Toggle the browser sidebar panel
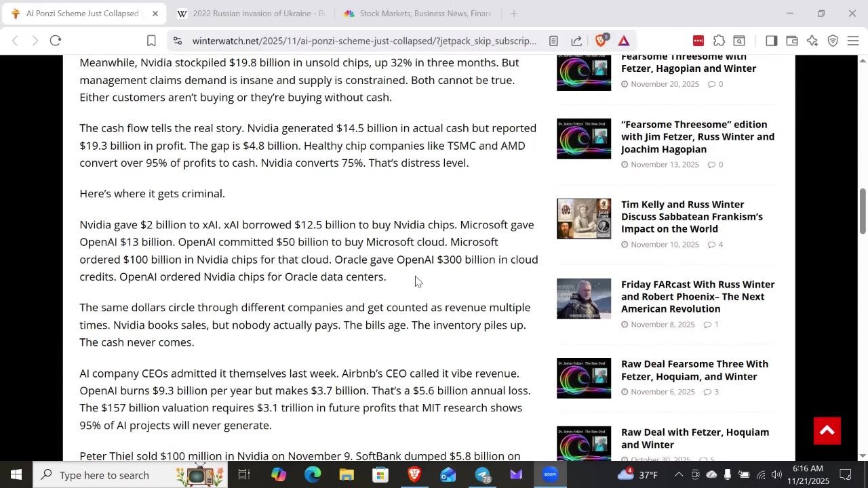 point(771,41)
